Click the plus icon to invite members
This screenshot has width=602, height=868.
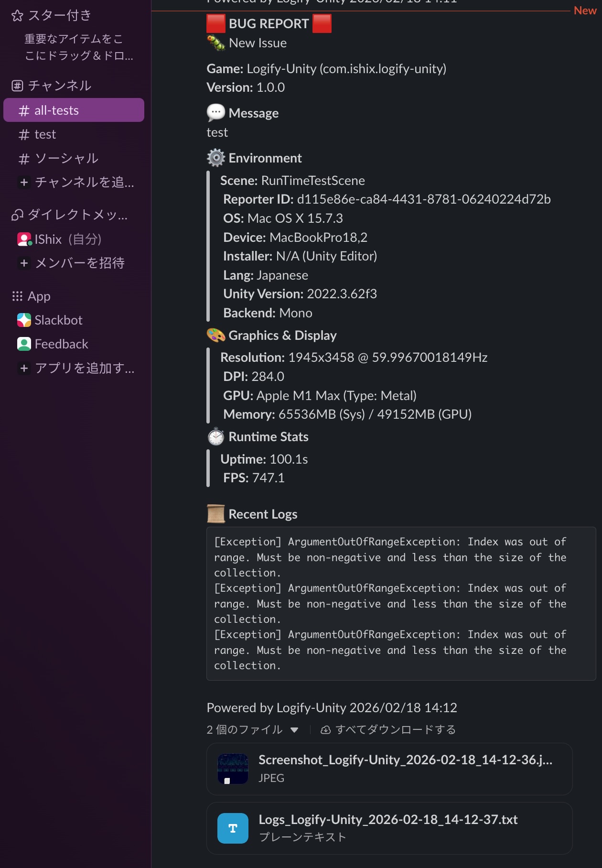[x=24, y=263]
